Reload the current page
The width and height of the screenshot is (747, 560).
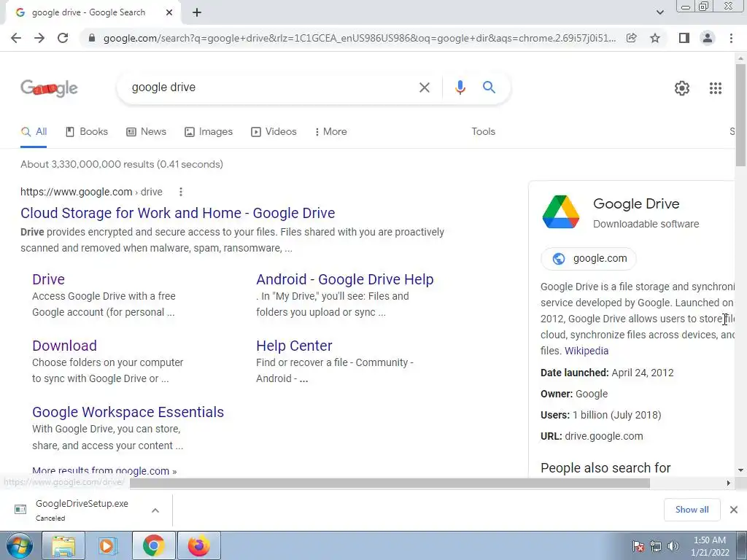pos(63,38)
